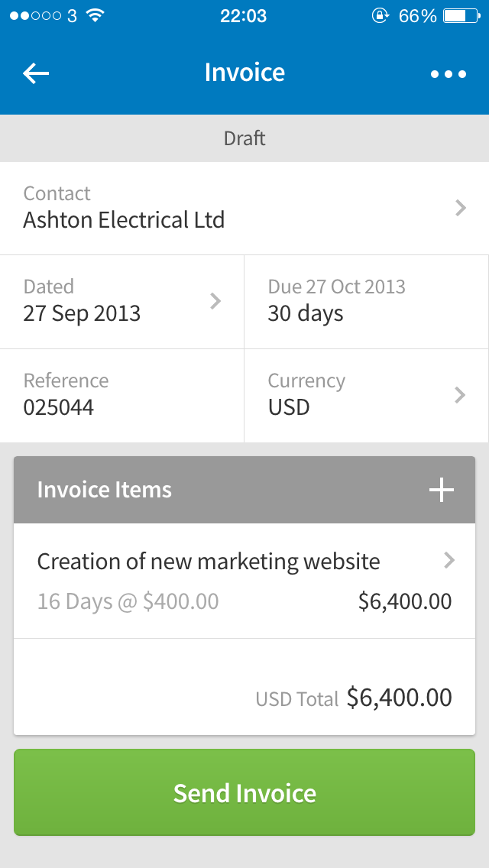Tap the back arrow icon
489x868 pixels.
[36, 73]
